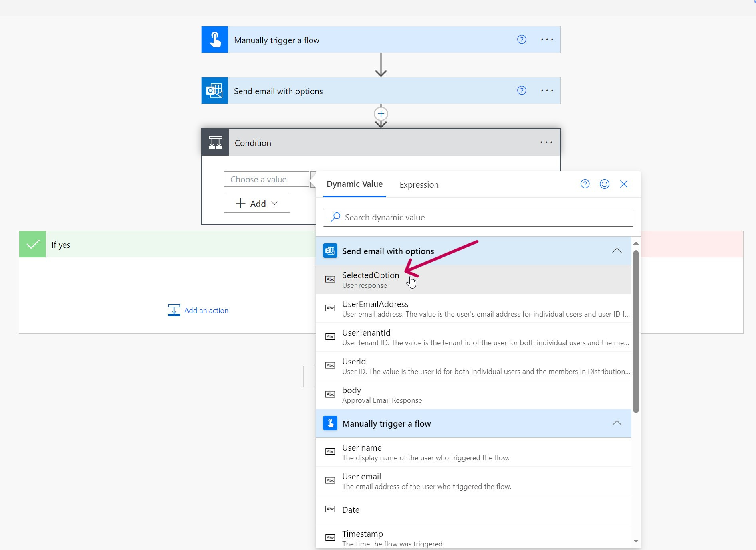Close the dynamic value panel
Screen dimensions: 756x550
[624, 184]
